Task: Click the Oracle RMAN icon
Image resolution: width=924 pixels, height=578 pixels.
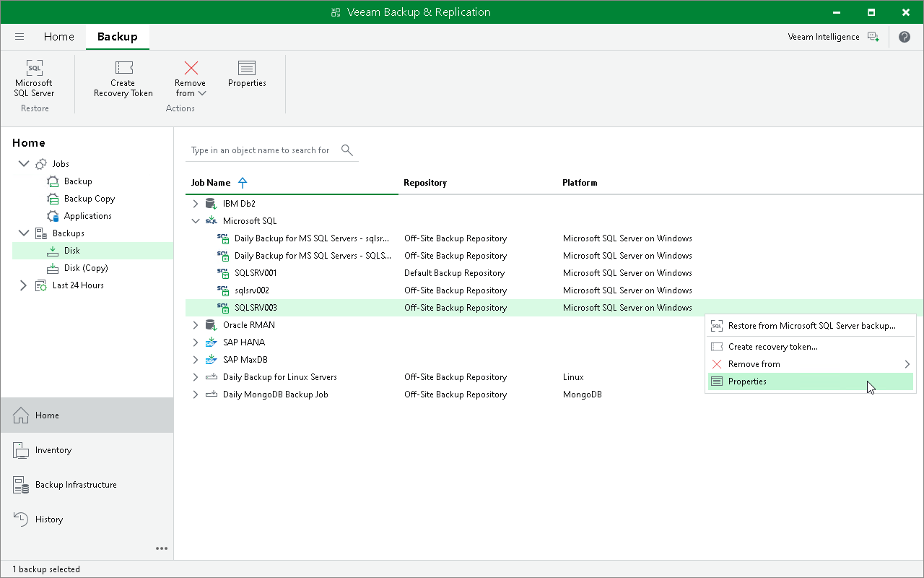Action: tap(211, 325)
